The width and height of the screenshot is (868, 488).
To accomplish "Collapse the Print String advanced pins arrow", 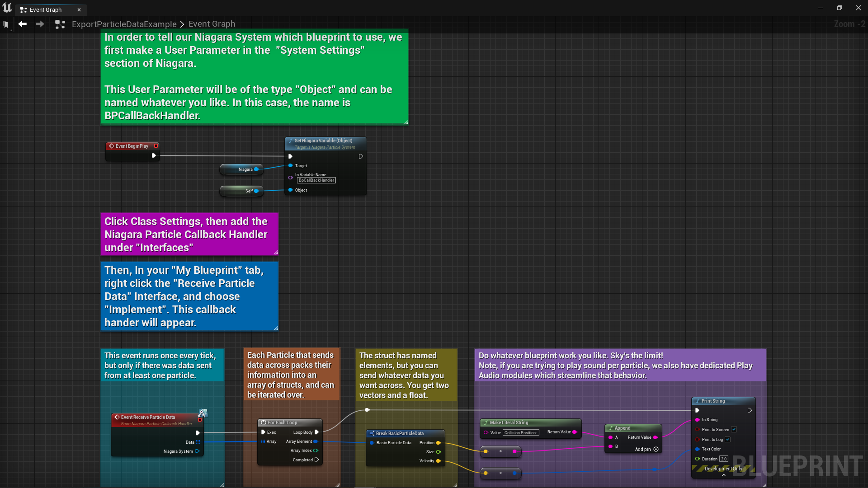I will click(x=723, y=475).
